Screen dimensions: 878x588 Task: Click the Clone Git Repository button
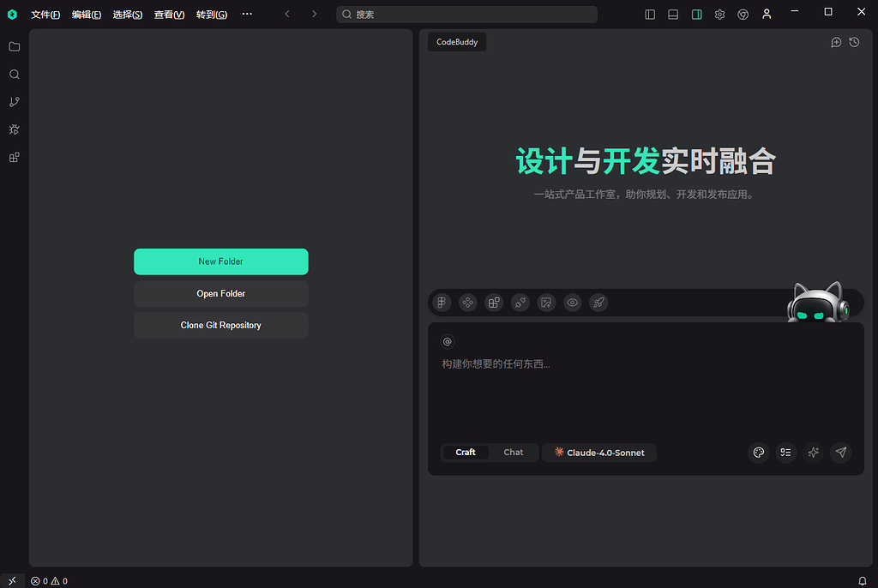(220, 326)
